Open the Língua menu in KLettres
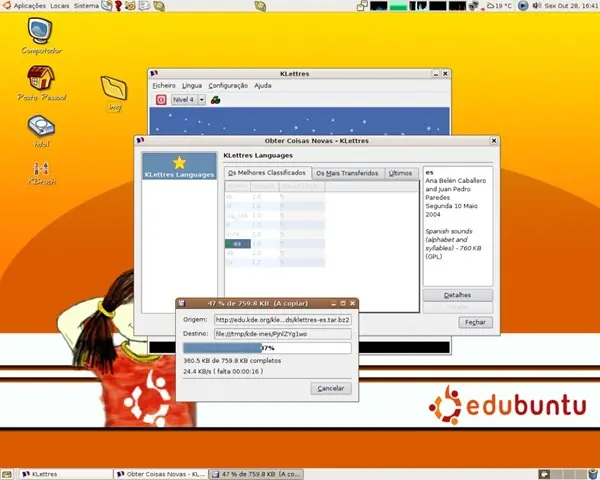The height and width of the screenshot is (480, 600). (x=192, y=85)
